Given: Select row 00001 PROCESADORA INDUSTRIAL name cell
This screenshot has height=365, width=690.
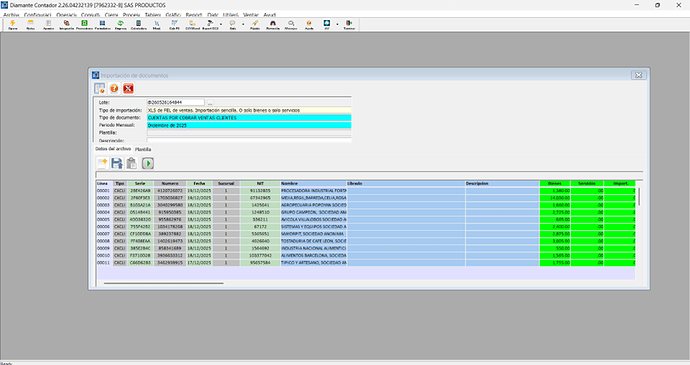Looking at the screenshot, I should 313,191.
